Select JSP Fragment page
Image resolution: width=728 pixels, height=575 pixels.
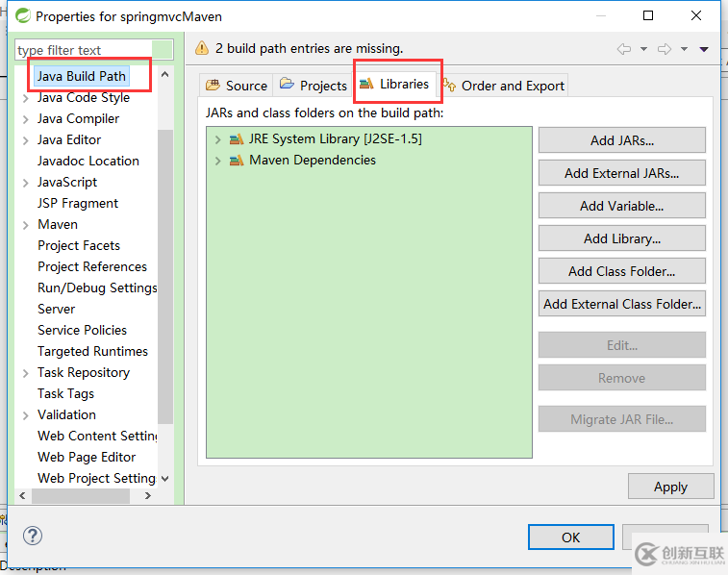coord(78,203)
